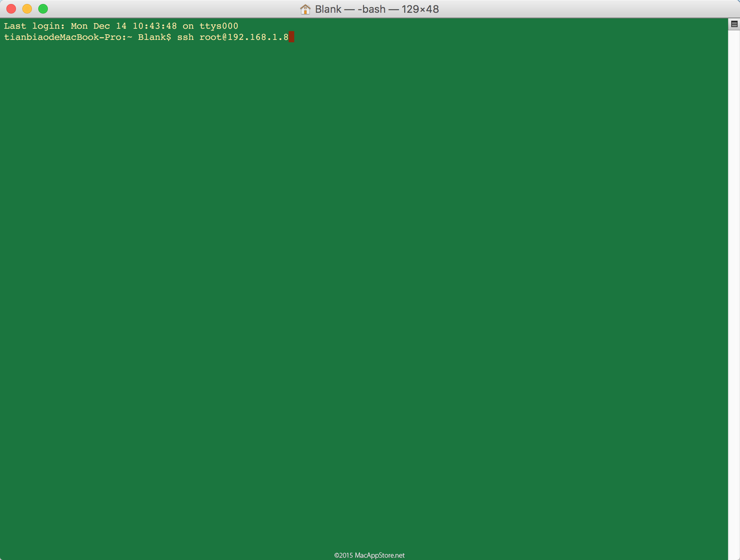This screenshot has width=740, height=560.
Task: Close the Terminal window with red button
Action: 11,9
